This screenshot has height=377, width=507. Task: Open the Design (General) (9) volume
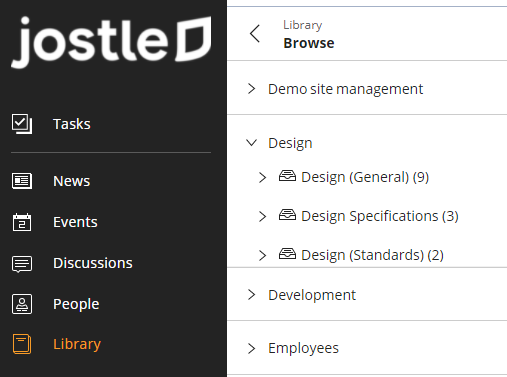pyautogui.click(x=365, y=177)
